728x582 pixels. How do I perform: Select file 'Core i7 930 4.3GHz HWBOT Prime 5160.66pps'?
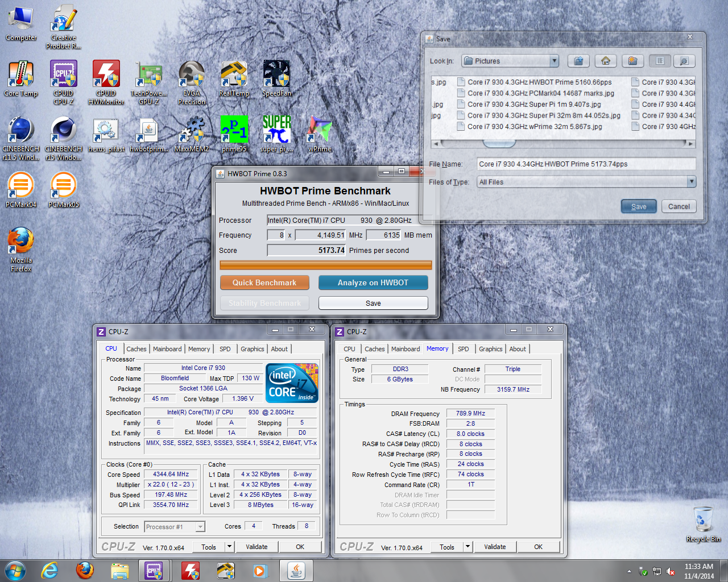click(x=535, y=82)
